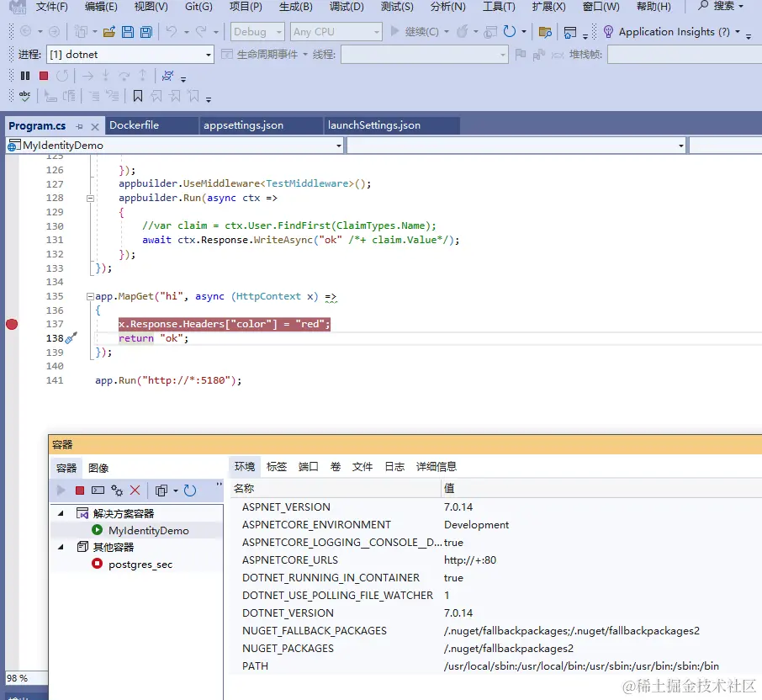
Task: Click the Step Into icon
Action: pos(105,76)
